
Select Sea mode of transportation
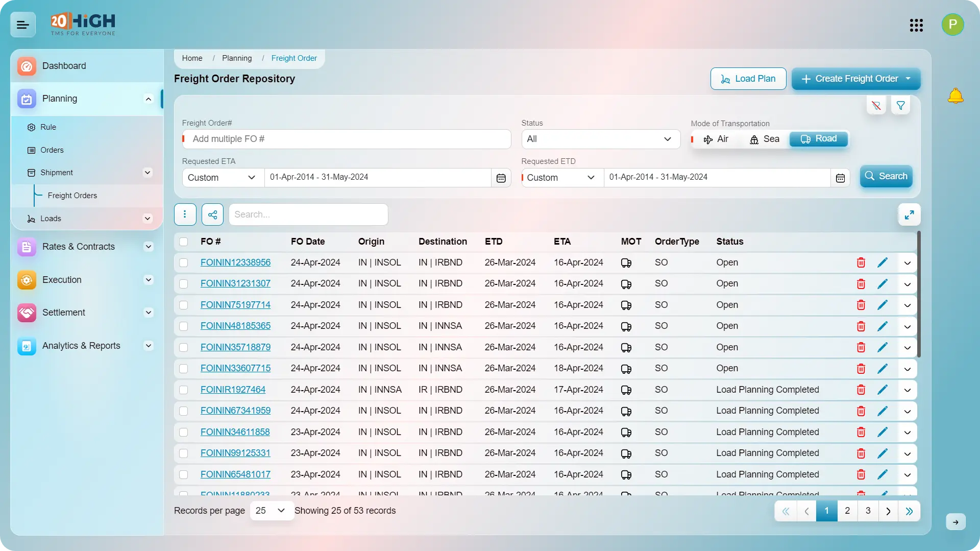pyautogui.click(x=764, y=139)
